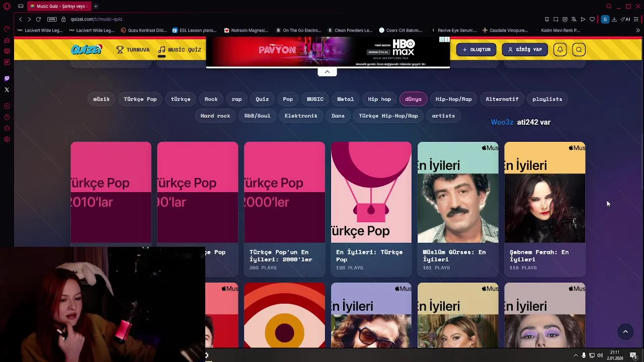Open the Twitch sidebar panel
The height and width of the screenshot is (362, 644).
point(7,78)
